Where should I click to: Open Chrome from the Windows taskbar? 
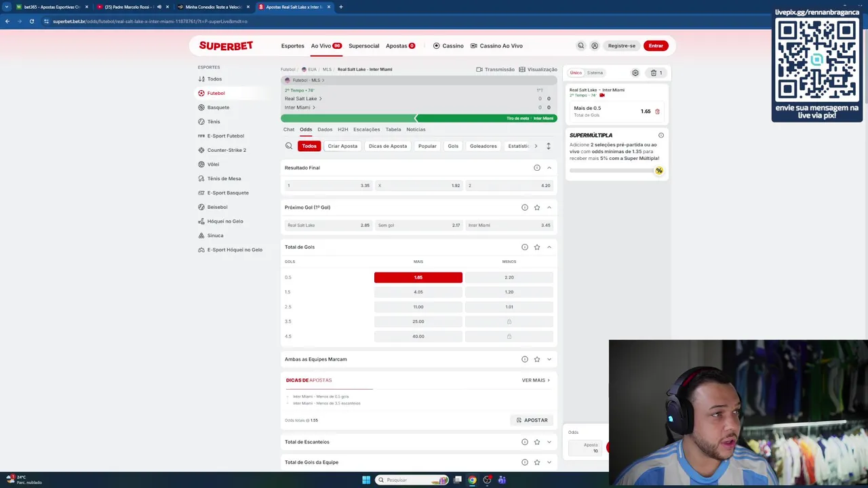point(472,480)
